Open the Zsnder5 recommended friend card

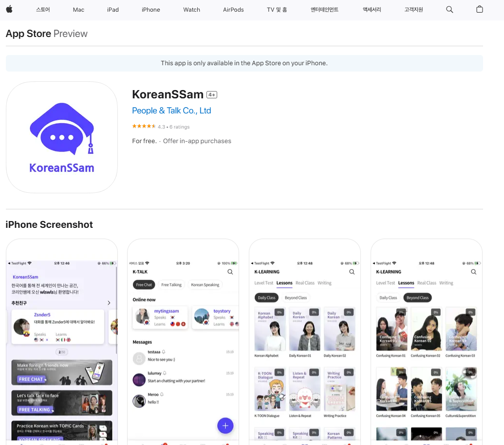58,327
